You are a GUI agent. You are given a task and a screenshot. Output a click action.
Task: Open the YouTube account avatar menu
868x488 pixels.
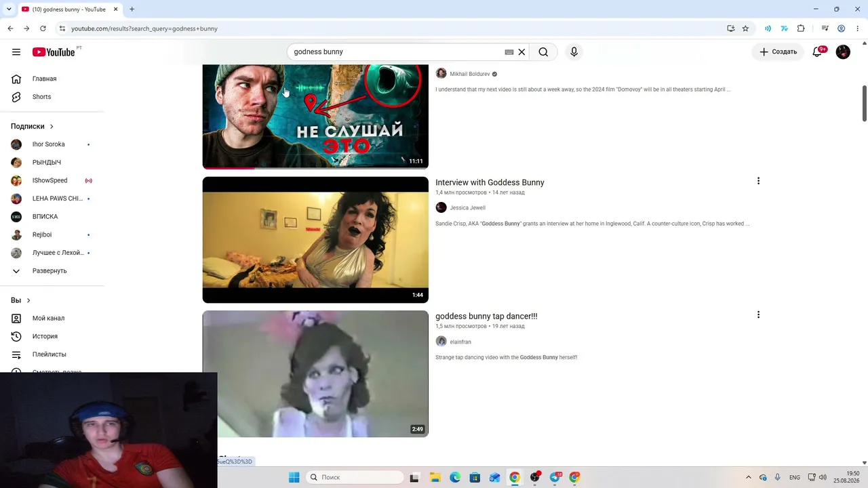click(843, 52)
